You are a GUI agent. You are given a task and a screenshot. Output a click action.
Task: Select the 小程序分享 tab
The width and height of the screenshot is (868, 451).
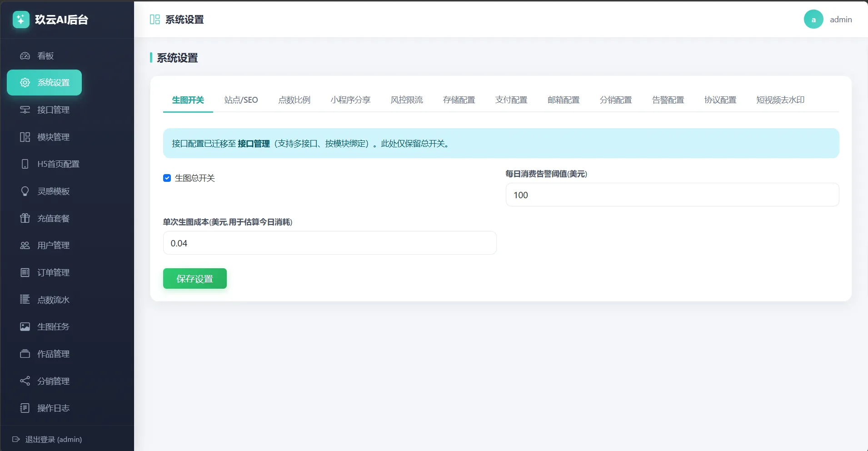click(x=350, y=100)
